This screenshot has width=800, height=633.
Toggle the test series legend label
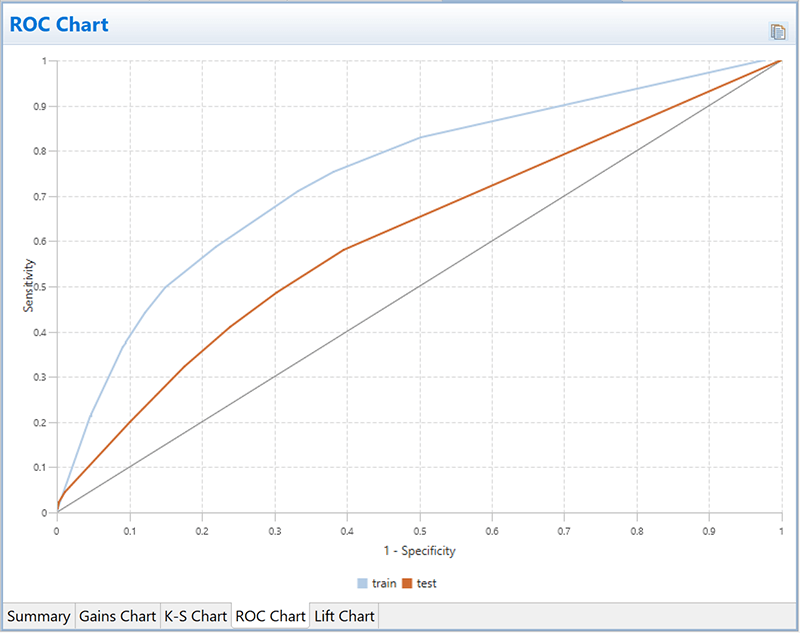pyautogui.click(x=426, y=583)
